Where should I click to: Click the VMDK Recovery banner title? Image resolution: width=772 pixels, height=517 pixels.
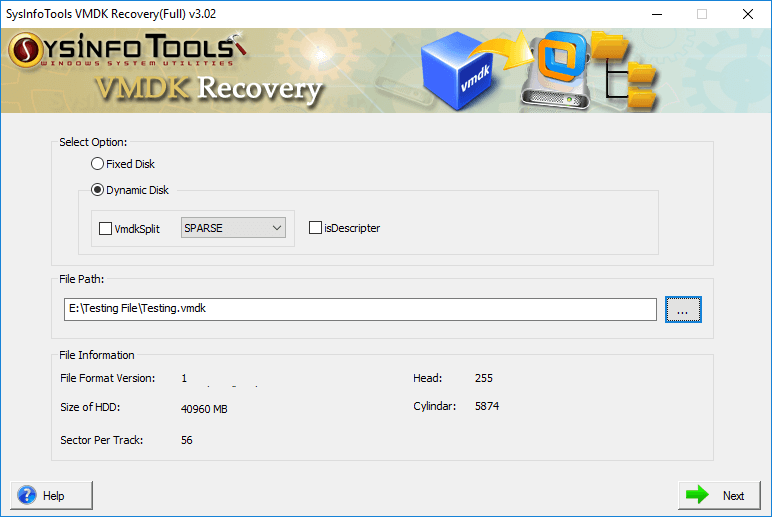coord(209,88)
